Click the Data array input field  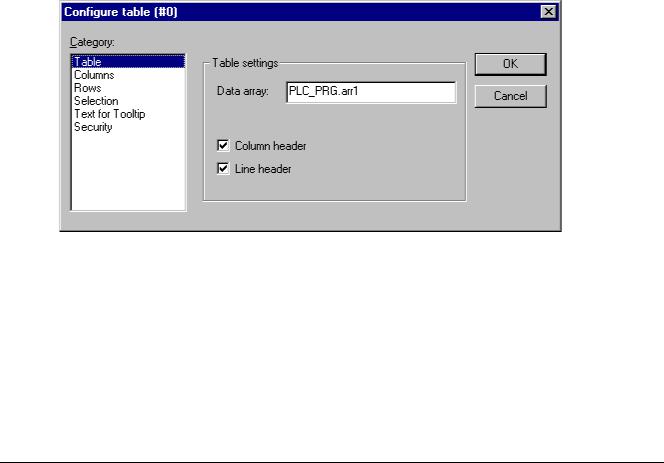pos(370,92)
